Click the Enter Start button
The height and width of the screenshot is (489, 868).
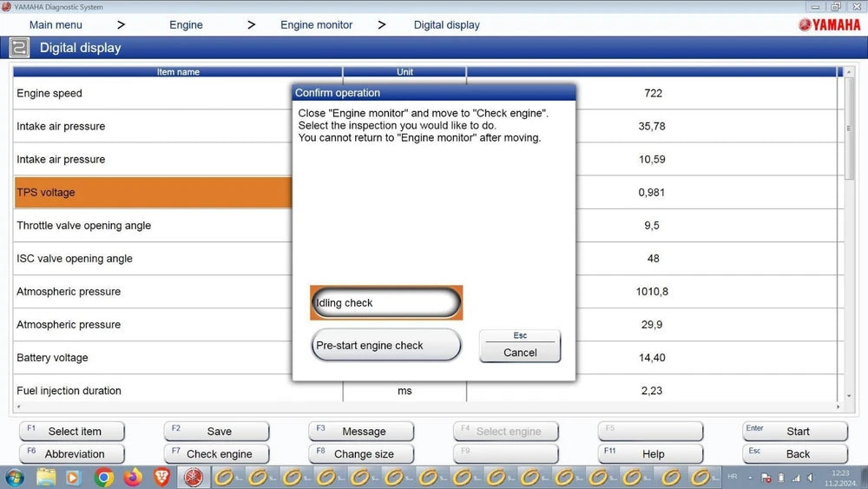(x=795, y=431)
